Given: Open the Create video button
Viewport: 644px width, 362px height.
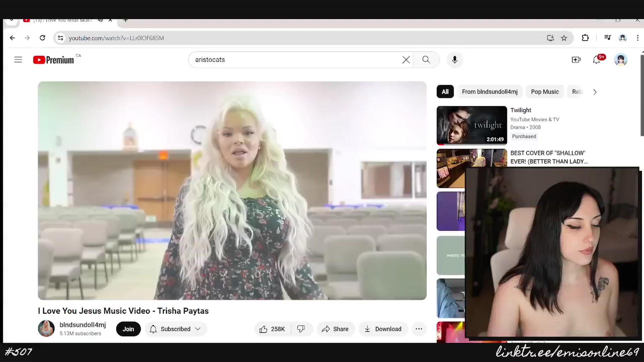Looking at the screenshot, I should pos(576,60).
